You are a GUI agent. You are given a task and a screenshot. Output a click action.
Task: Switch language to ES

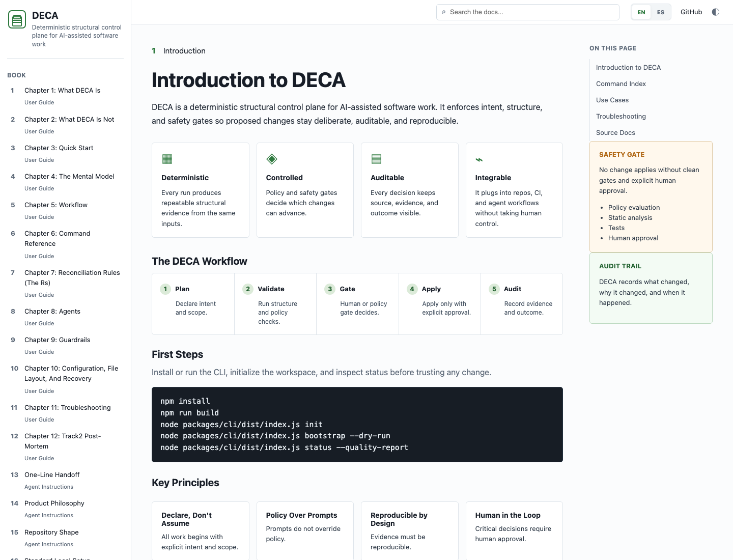661,12
